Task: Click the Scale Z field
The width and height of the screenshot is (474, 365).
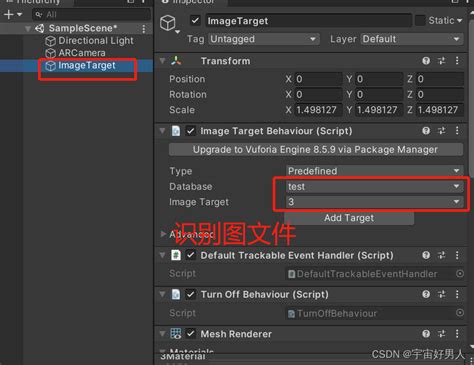Action: tap(440, 110)
